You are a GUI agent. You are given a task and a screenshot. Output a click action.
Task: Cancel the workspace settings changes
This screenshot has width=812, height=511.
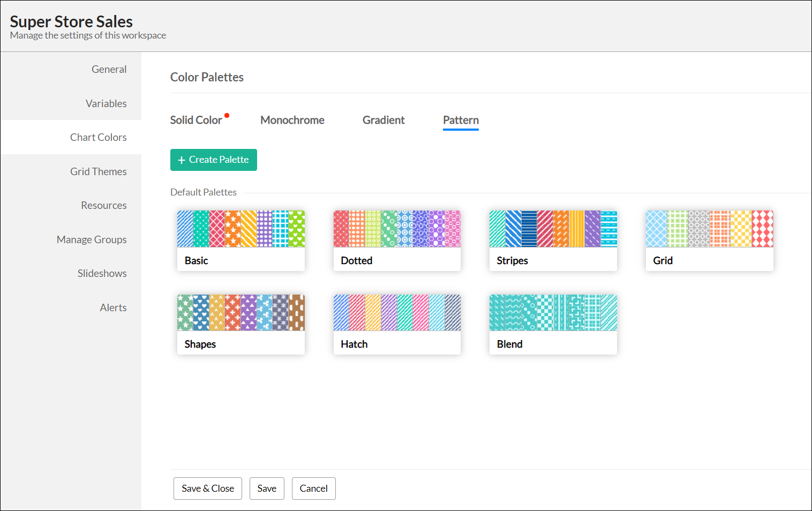pyautogui.click(x=313, y=489)
